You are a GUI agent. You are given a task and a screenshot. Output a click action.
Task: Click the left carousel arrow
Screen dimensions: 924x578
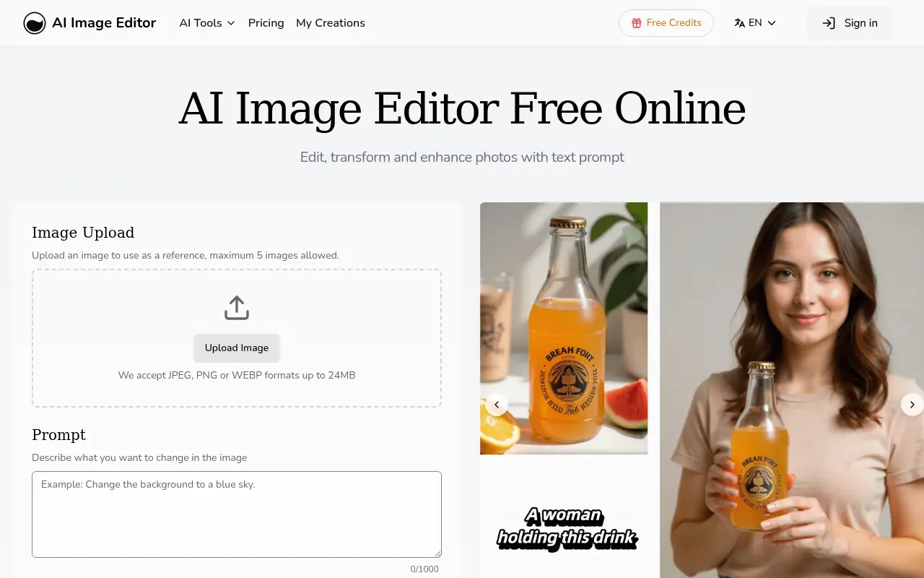497,405
